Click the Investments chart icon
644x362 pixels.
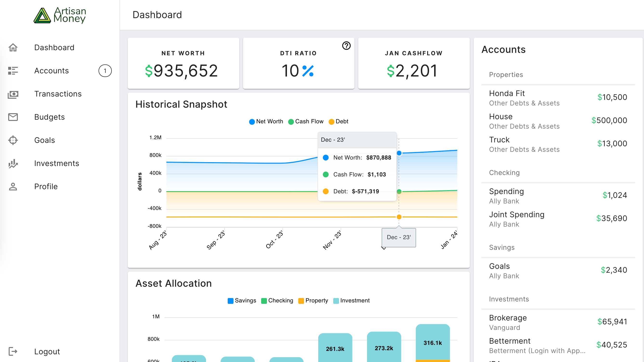tap(13, 163)
